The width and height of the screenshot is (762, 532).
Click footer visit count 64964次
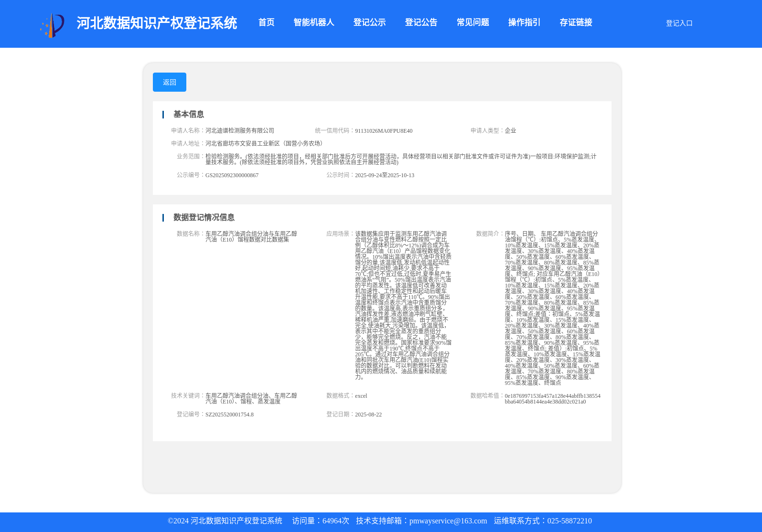pyautogui.click(x=336, y=521)
